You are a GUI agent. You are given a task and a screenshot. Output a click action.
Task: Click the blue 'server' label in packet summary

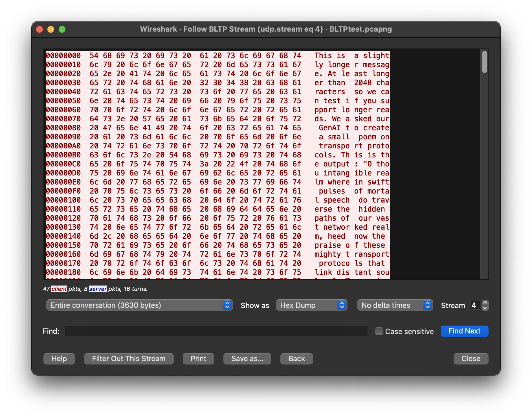click(98, 289)
